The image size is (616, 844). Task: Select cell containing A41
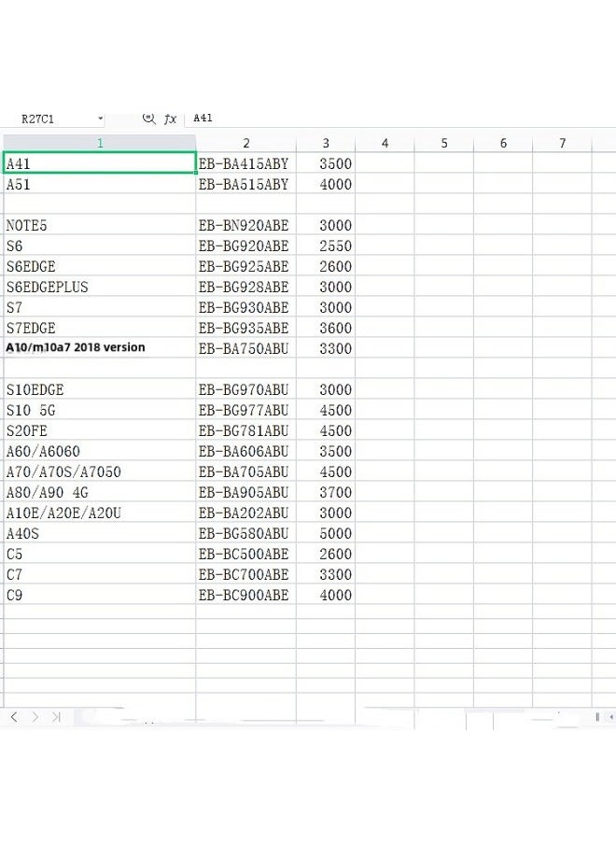pyautogui.click(x=100, y=163)
